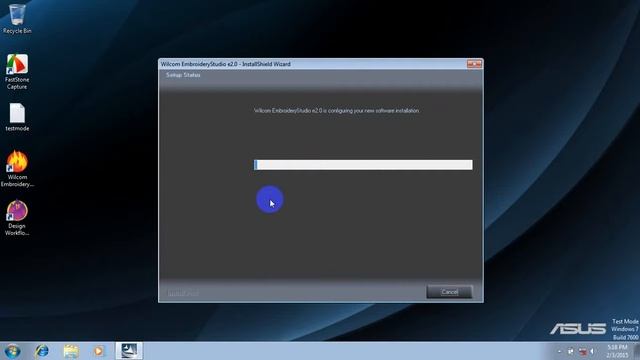Click the 'configuring your new software installation' message
640x360 pixels.
tap(336, 111)
